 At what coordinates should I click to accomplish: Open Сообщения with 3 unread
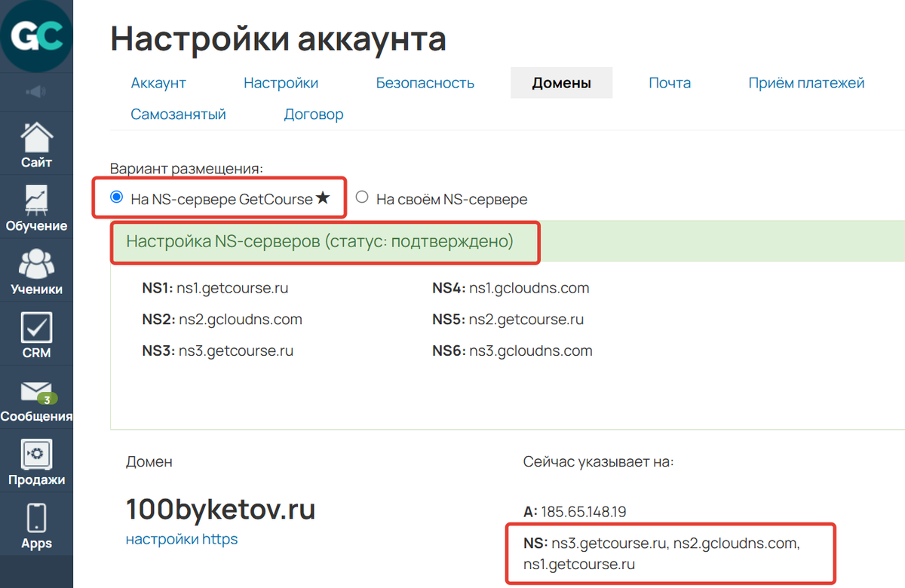36,398
